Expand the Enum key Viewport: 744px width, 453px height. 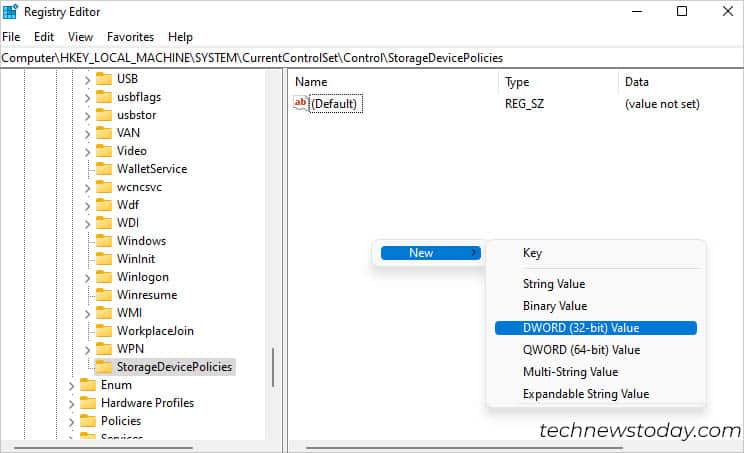coord(71,386)
